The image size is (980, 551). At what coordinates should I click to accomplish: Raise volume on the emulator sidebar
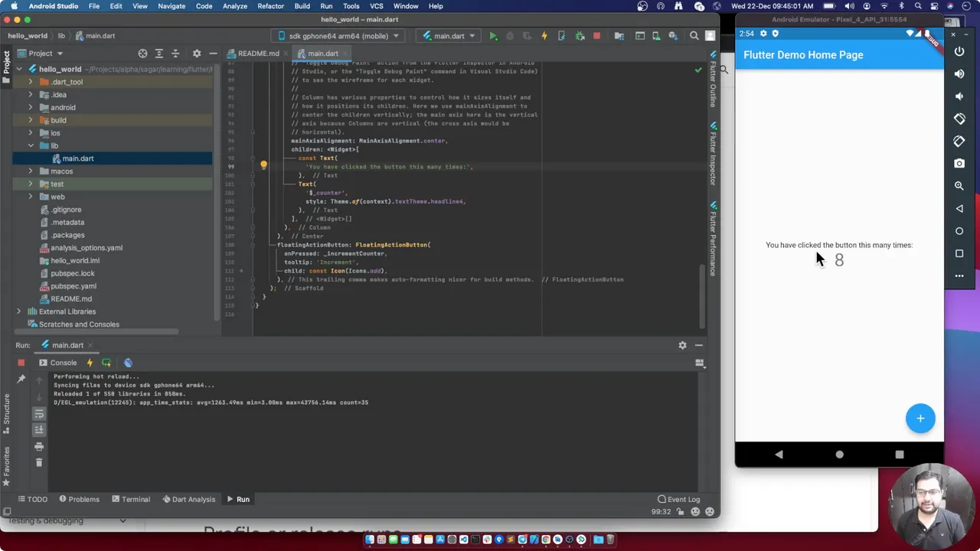[959, 73]
